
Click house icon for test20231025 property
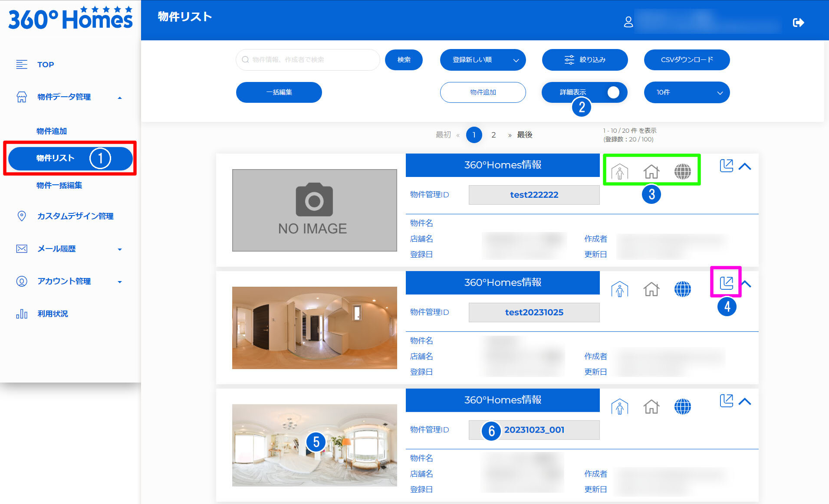click(651, 289)
